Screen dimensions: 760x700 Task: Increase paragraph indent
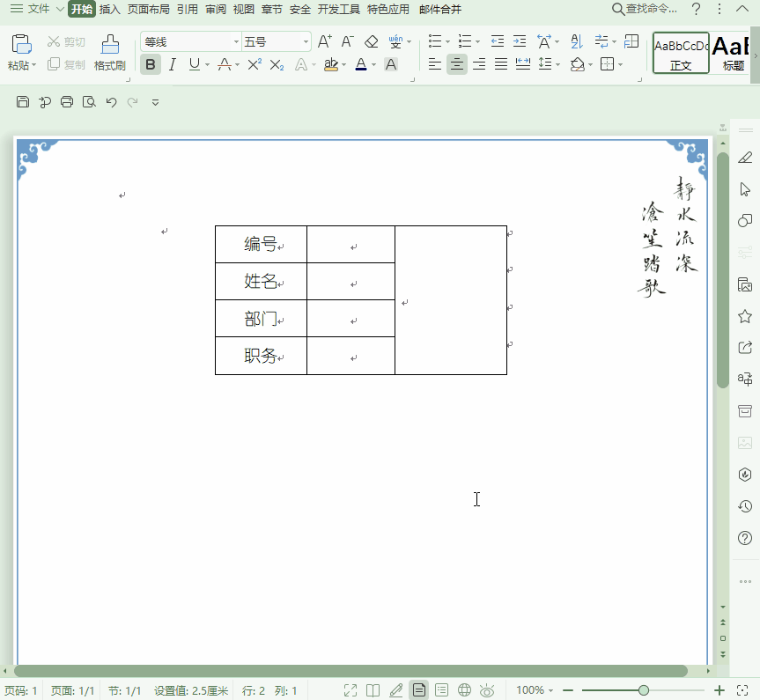tap(519, 40)
